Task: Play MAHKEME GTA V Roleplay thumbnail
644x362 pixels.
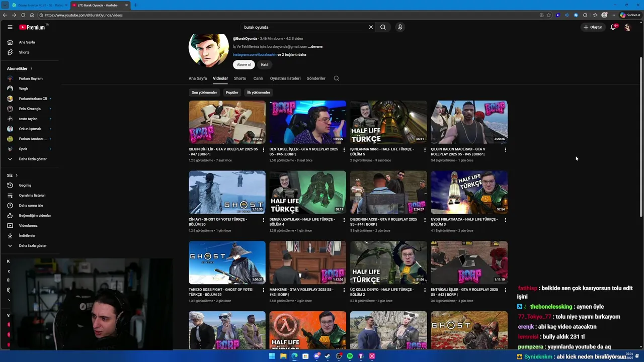Action: pyautogui.click(x=307, y=262)
